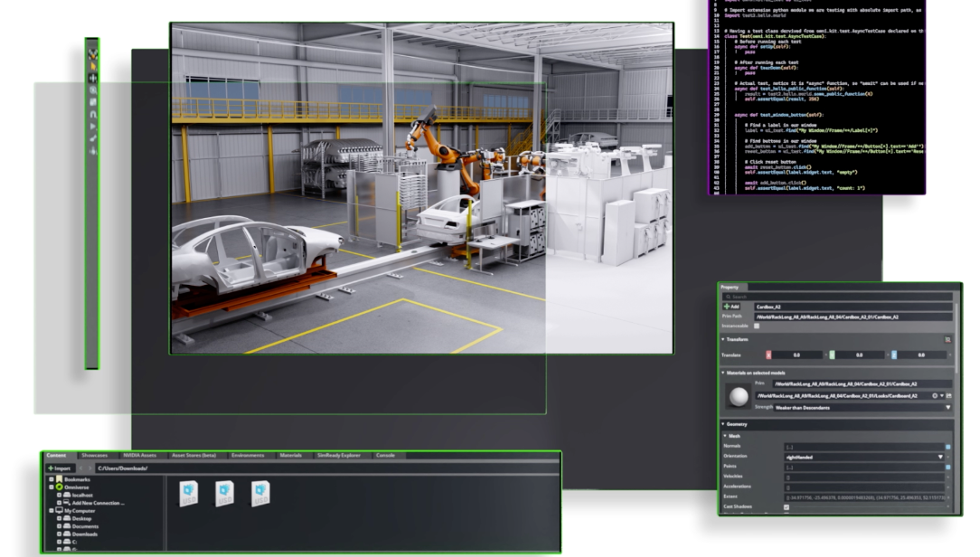Viewport: 980px width, 557px height.
Task: Toggle the material Strength dropdown setting
Action: coord(947,408)
